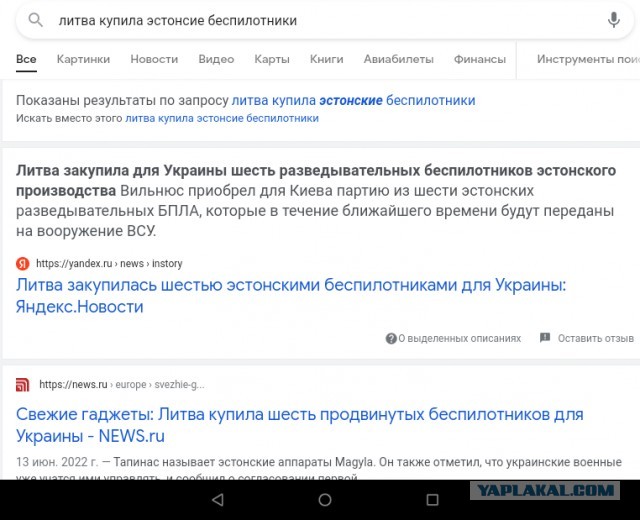Follow corrected query link эстонские беспилотники

point(353,100)
